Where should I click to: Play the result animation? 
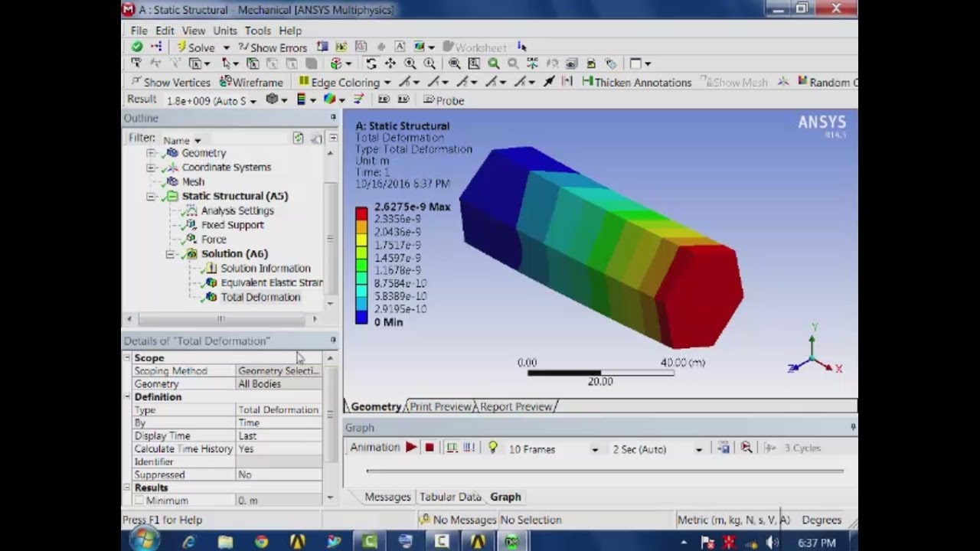pyautogui.click(x=411, y=448)
